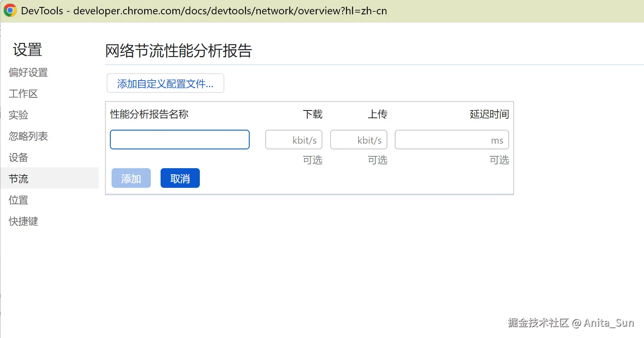
Task: Focus the 性能分析报告名称 input field
Action: coord(180,140)
